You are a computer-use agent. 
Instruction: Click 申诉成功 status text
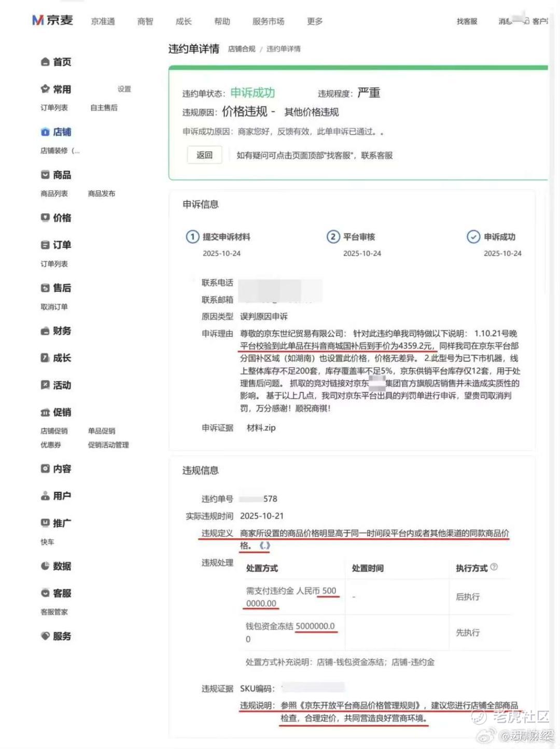pos(253,93)
